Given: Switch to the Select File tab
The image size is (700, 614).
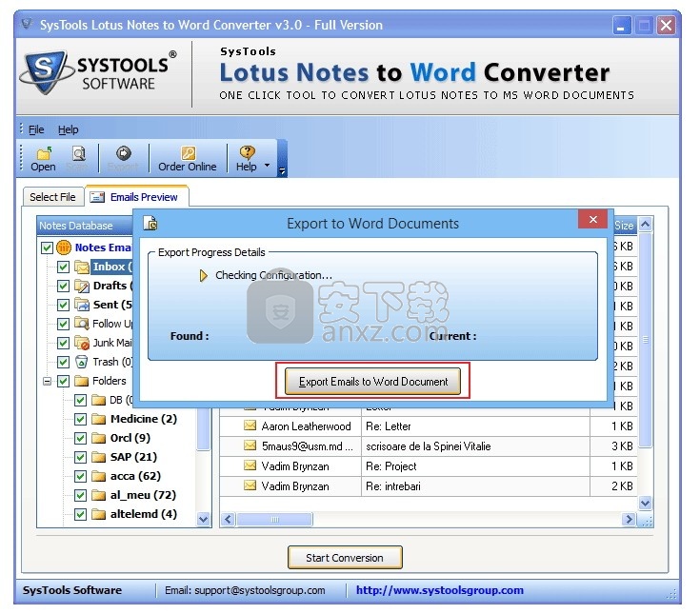Looking at the screenshot, I should point(52,197).
